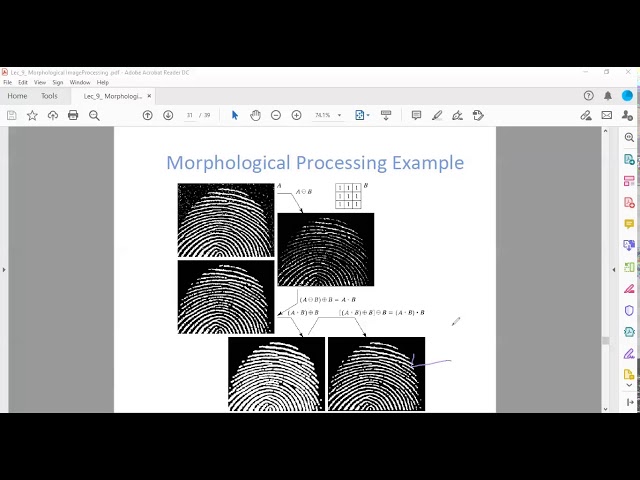This screenshot has width=640, height=480.
Task: Open the yellow Comment tool icon
Action: click(x=629, y=224)
